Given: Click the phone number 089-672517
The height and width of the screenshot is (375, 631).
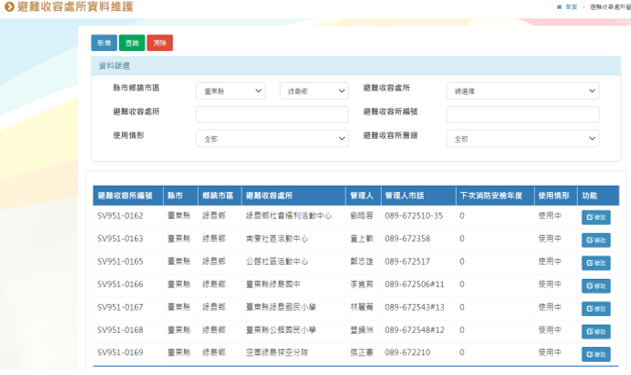Looking at the screenshot, I should pyautogui.click(x=407, y=262).
